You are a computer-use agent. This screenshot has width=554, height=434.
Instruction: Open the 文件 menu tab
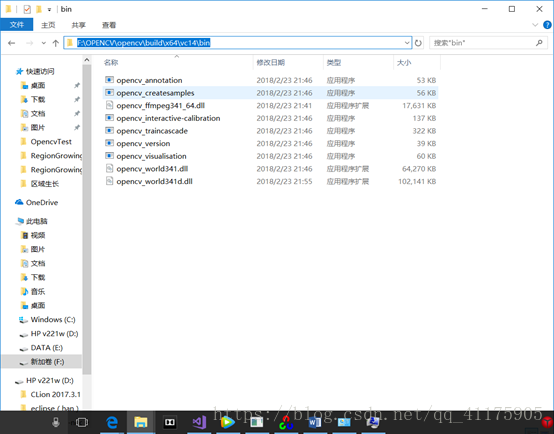pyautogui.click(x=17, y=25)
